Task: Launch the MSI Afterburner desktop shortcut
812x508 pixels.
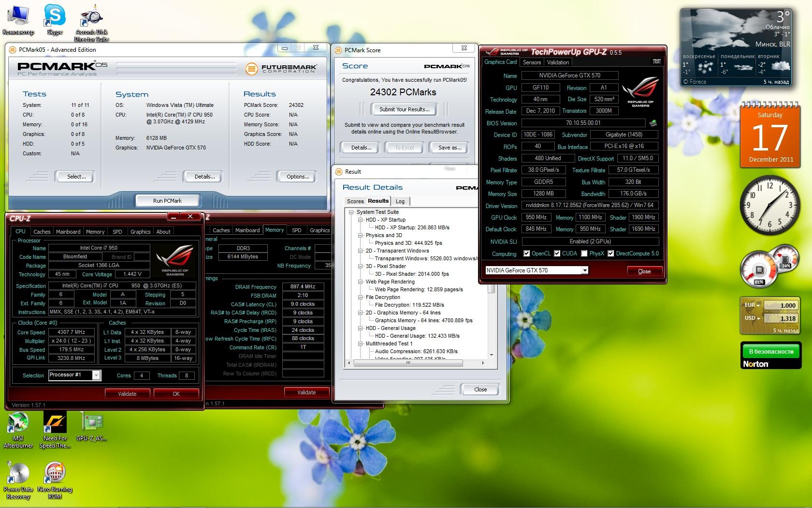Action: pyautogui.click(x=18, y=430)
